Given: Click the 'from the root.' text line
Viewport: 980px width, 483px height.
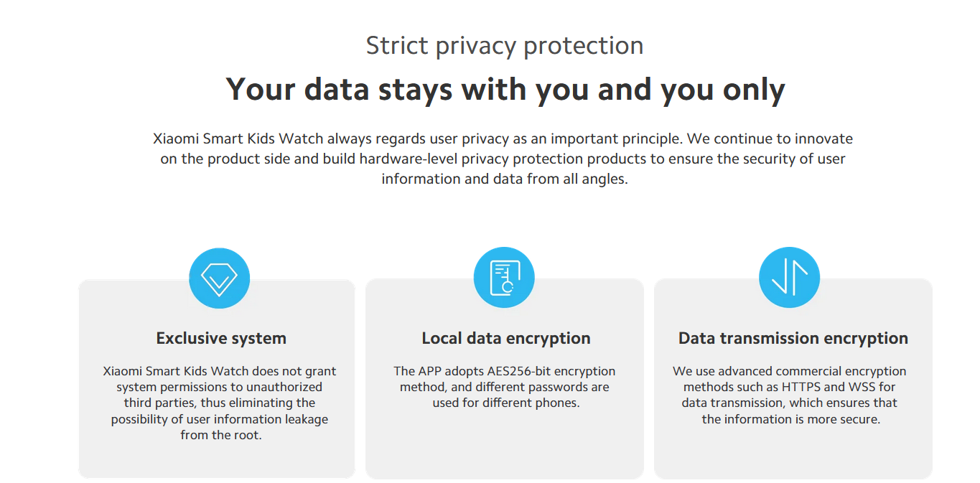Looking at the screenshot, I should point(221,435).
